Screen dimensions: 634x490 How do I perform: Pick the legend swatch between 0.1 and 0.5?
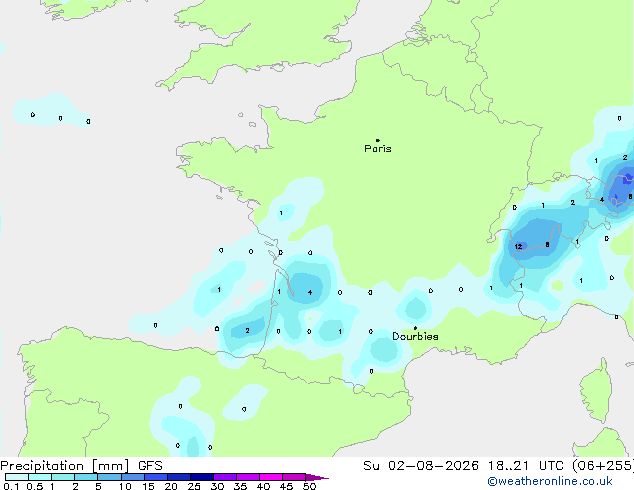tap(17, 477)
